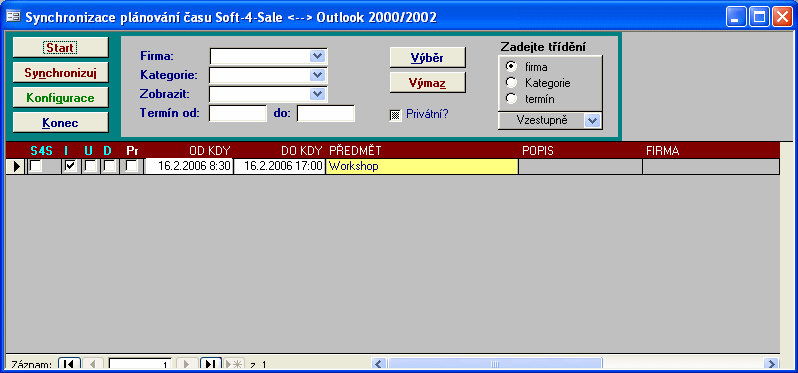Click the empty FIRMA cell of Workshop row
This screenshot has height=373, width=798.
(711, 166)
